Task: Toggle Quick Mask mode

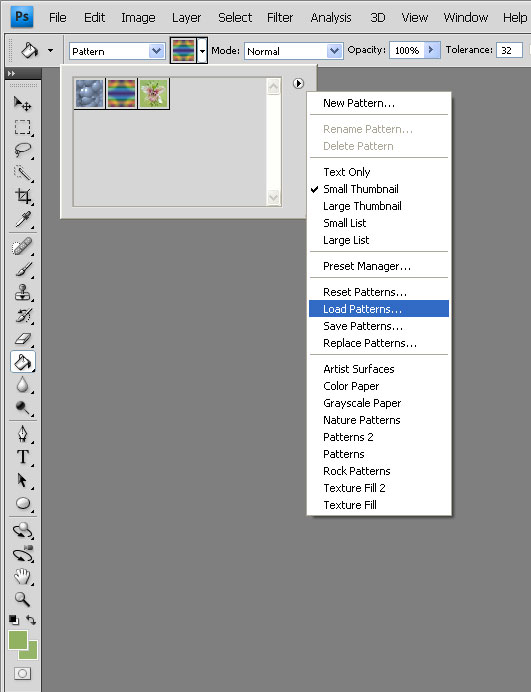Action: point(22,673)
